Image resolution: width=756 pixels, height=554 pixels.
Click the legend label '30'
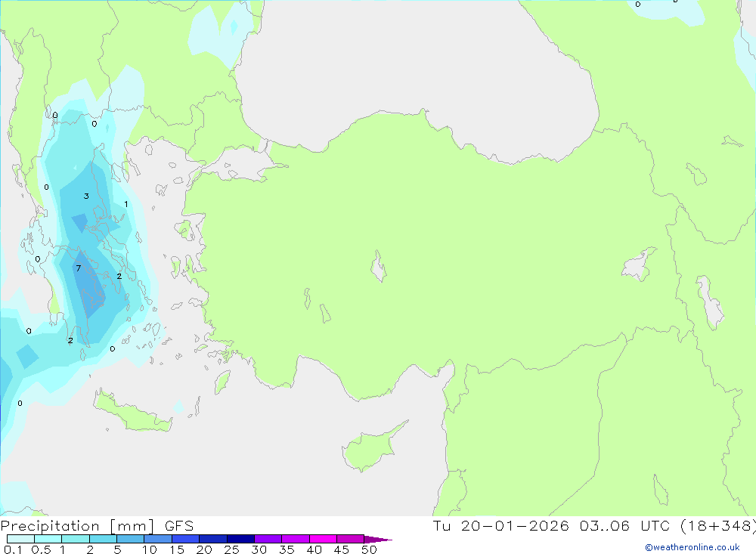(259, 549)
